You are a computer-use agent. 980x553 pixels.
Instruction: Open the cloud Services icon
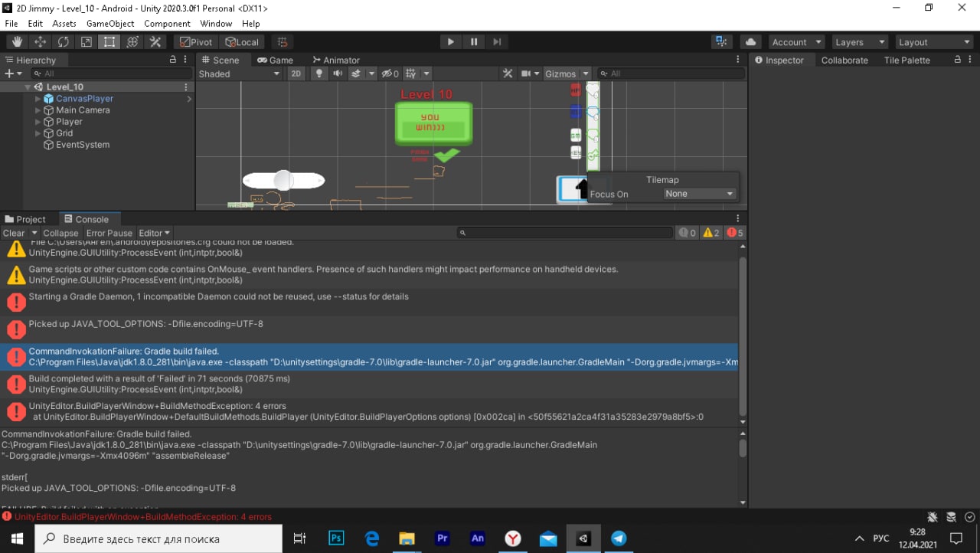751,42
